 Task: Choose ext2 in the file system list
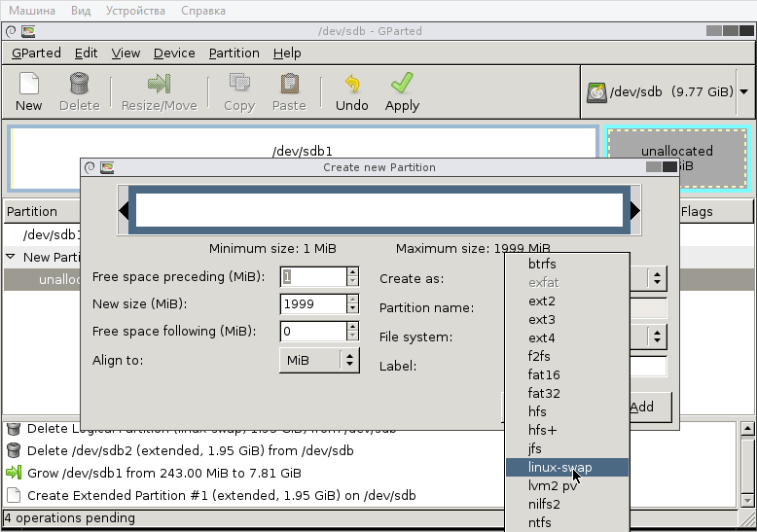tap(567, 301)
